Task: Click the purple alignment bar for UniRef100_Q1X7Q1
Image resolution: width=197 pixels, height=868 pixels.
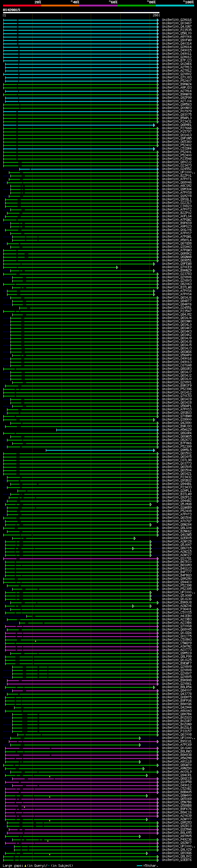Action: [81, 559]
